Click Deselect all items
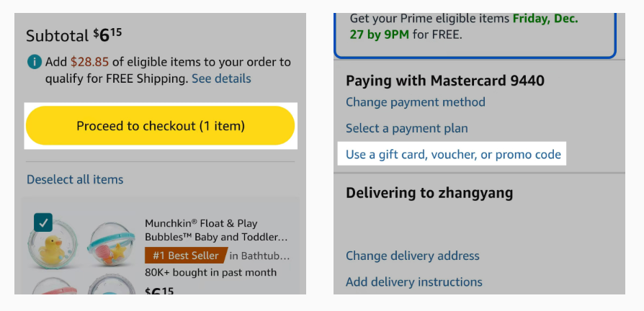This screenshot has height=311, width=644. point(75,179)
